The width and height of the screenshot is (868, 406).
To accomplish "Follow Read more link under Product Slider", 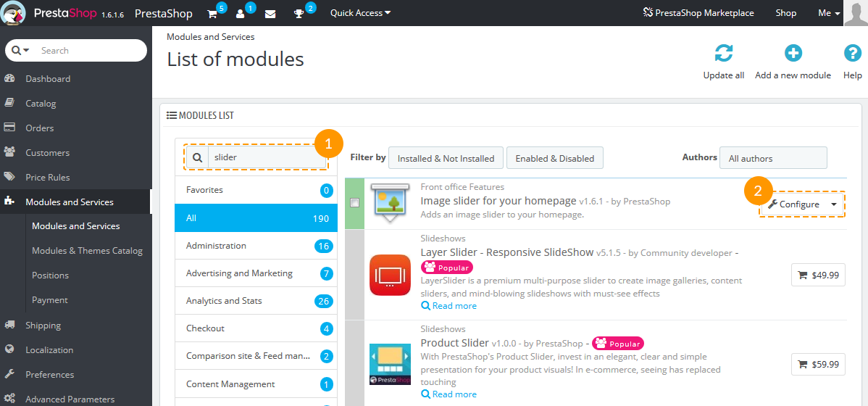I will click(x=448, y=394).
